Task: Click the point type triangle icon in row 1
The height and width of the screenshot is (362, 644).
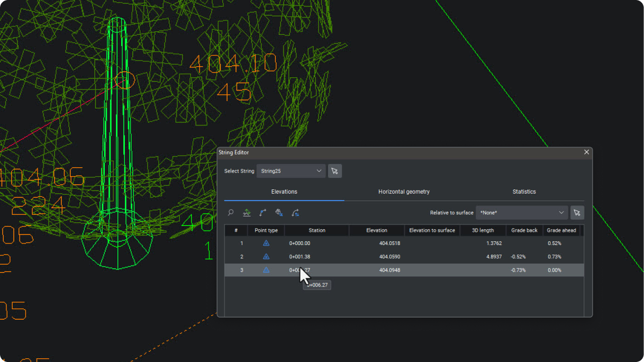Action: pyautogui.click(x=266, y=243)
